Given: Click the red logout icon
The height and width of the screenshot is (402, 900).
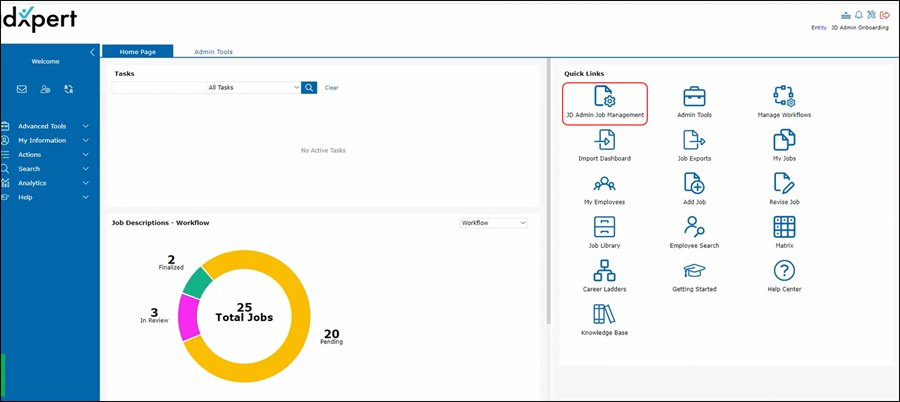Looking at the screenshot, I should 883,15.
